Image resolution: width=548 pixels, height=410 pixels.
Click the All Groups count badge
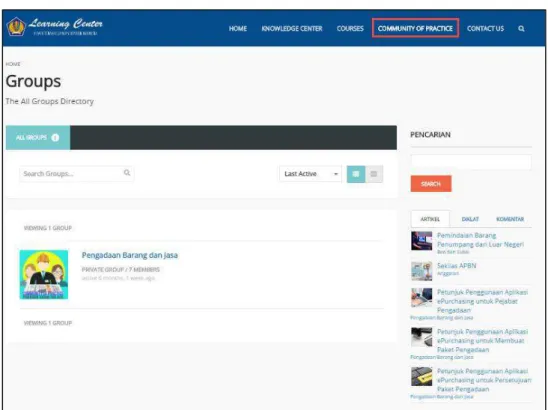click(55, 137)
